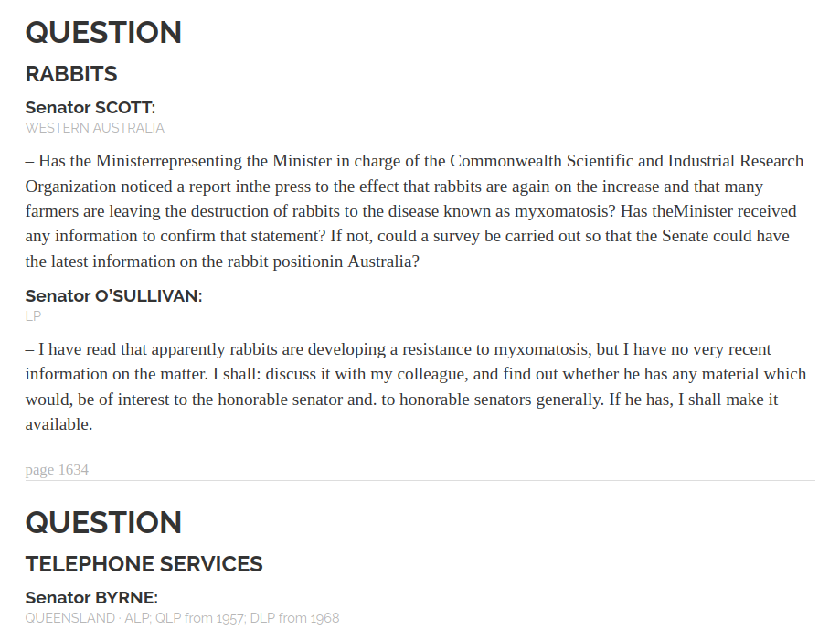Image resolution: width=840 pixels, height=630 pixels.
Task: Click the word 'available.' ending O'Sullivan's reply
Action: 58,424
